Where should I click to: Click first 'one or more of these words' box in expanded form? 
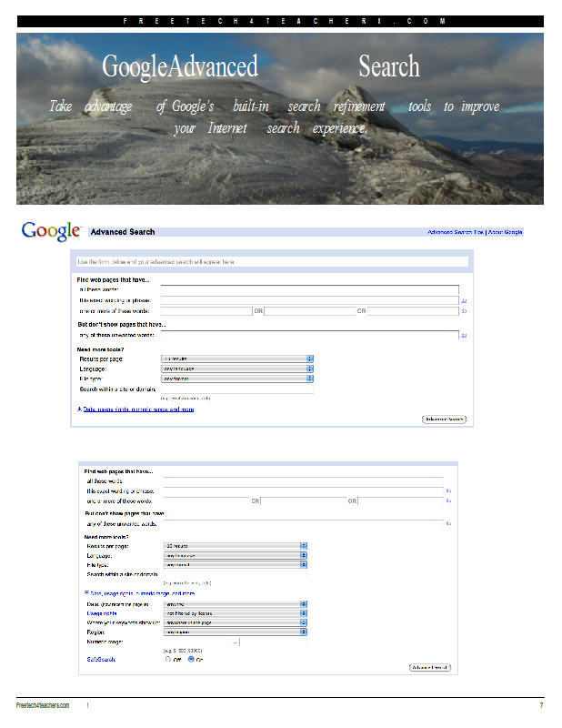(206, 501)
